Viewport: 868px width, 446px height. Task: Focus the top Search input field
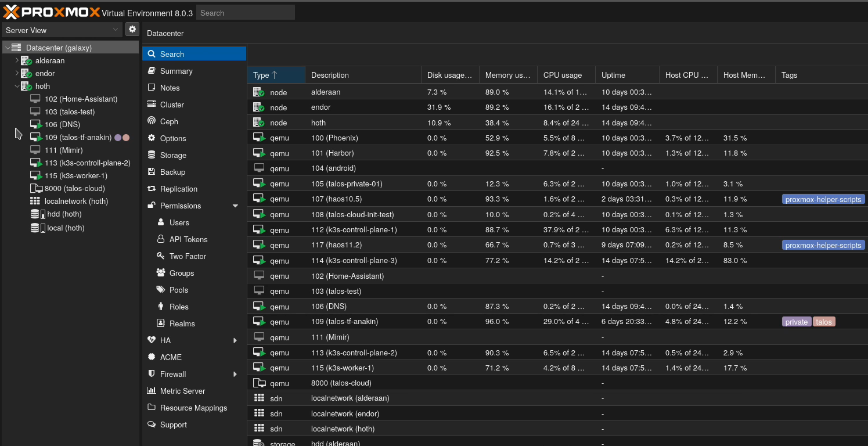click(x=246, y=13)
